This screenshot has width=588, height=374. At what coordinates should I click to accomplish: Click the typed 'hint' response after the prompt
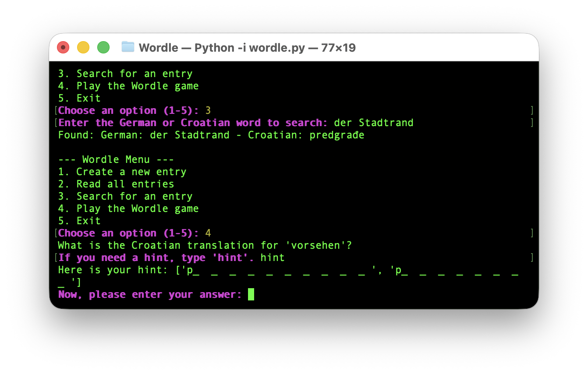pyautogui.click(x=273, y=258)
